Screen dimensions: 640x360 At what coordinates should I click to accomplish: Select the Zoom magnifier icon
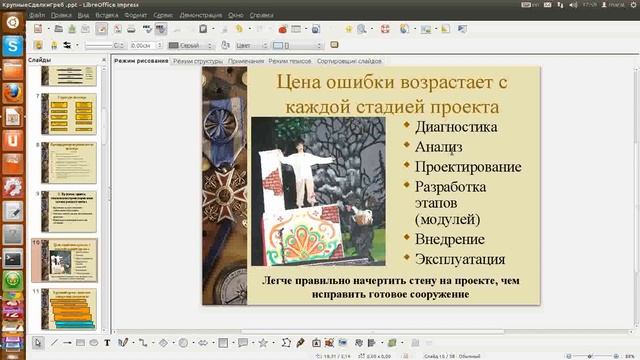click(362, 29)
